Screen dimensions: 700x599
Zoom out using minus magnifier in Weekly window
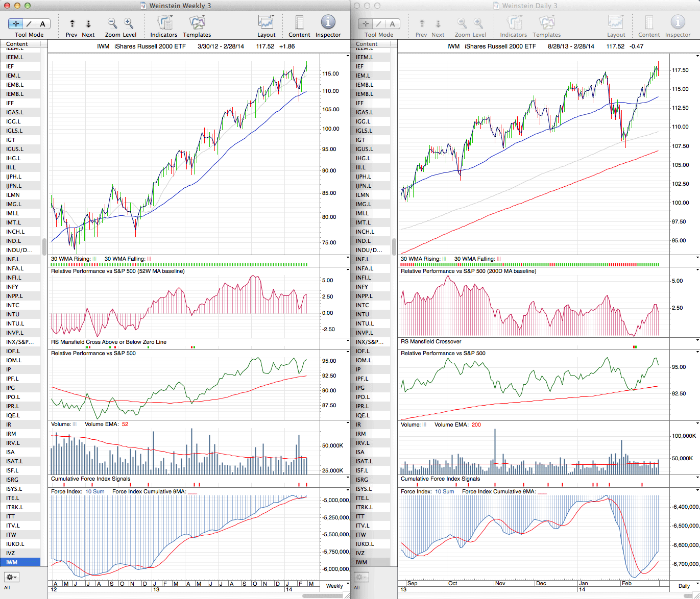click(112, 23)
